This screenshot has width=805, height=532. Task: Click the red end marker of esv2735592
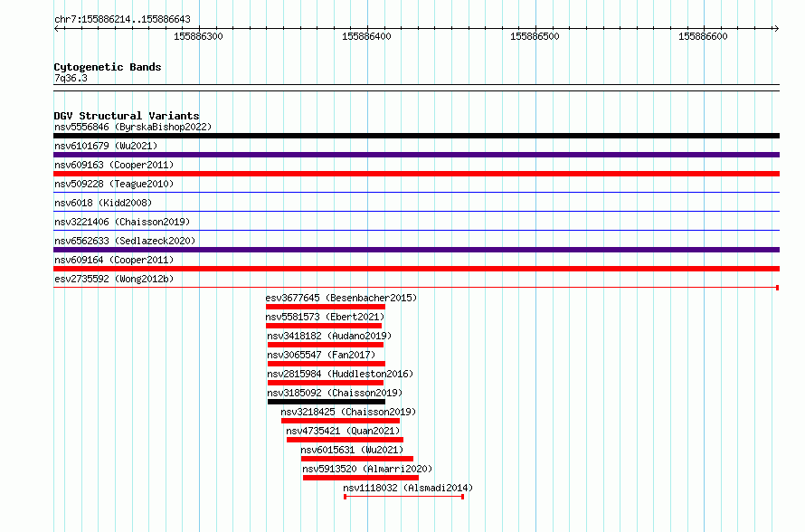(x=778, y=288)
